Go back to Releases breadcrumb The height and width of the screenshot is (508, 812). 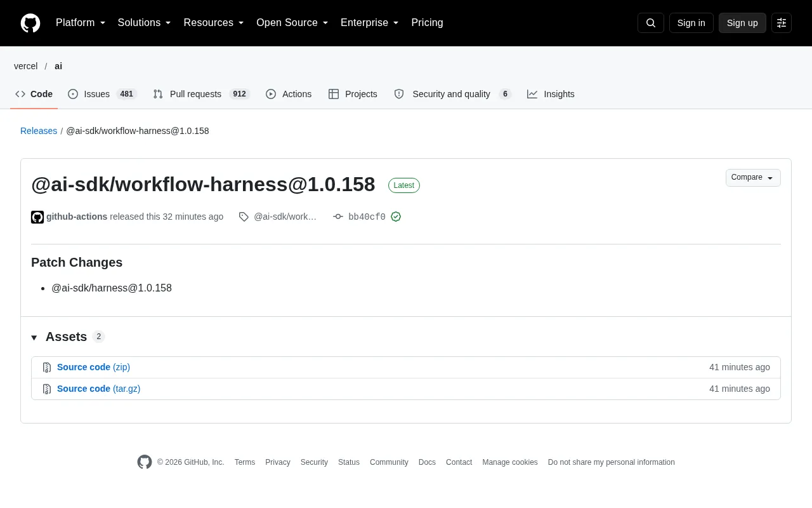click(39, 131)
